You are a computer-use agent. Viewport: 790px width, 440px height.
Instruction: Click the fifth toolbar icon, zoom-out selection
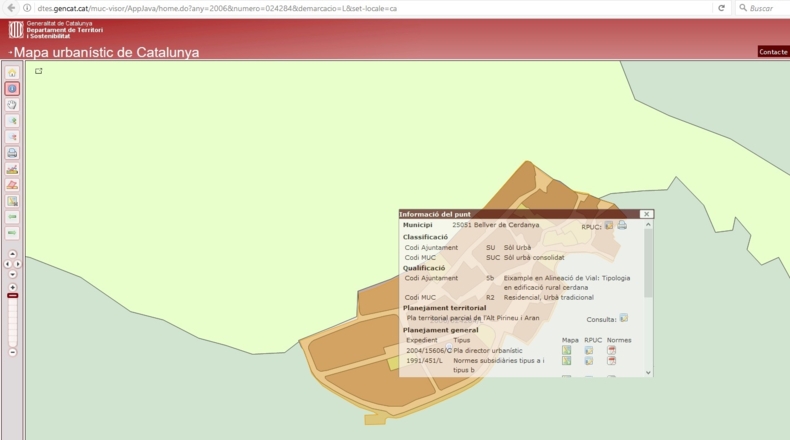point(12,137)
